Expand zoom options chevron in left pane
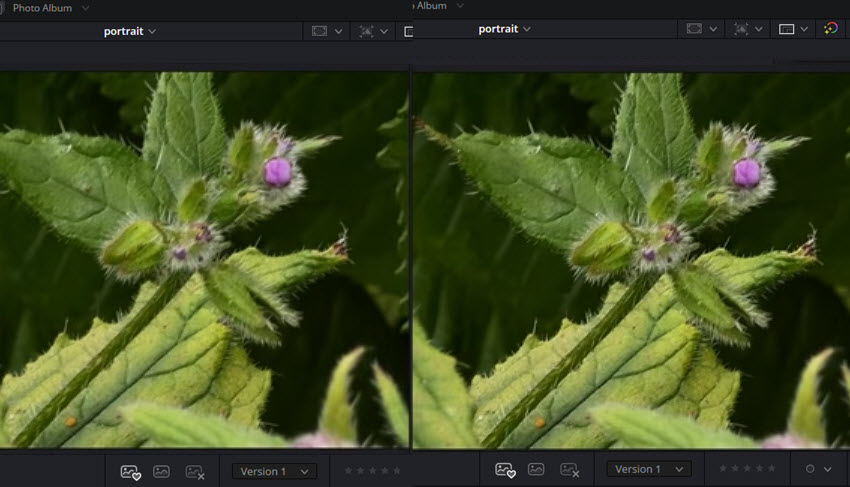This screenshot has width=850, height=487. [384, 31]
